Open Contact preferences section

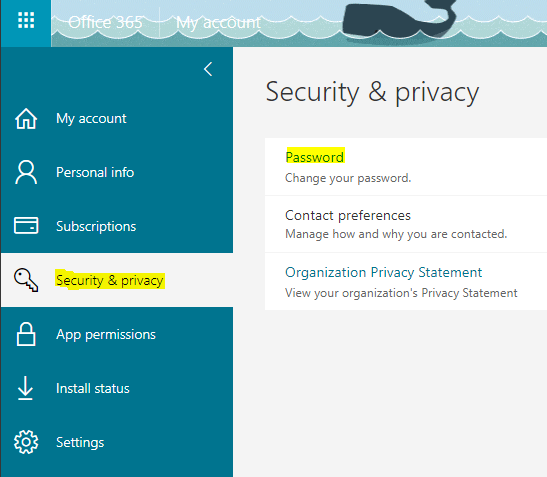[348, 215]
